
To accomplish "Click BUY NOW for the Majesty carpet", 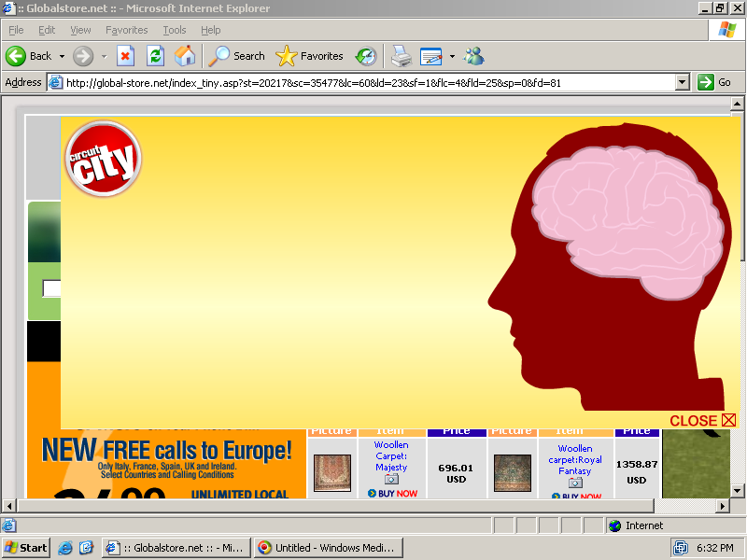I will (x=392, y=494).
